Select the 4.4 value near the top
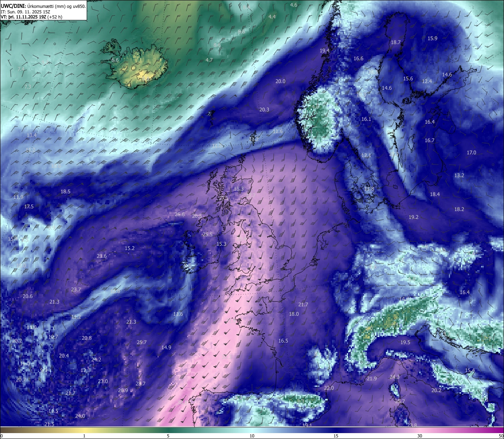The width and height of the screenshot is (504, 439). coord(272,17)
